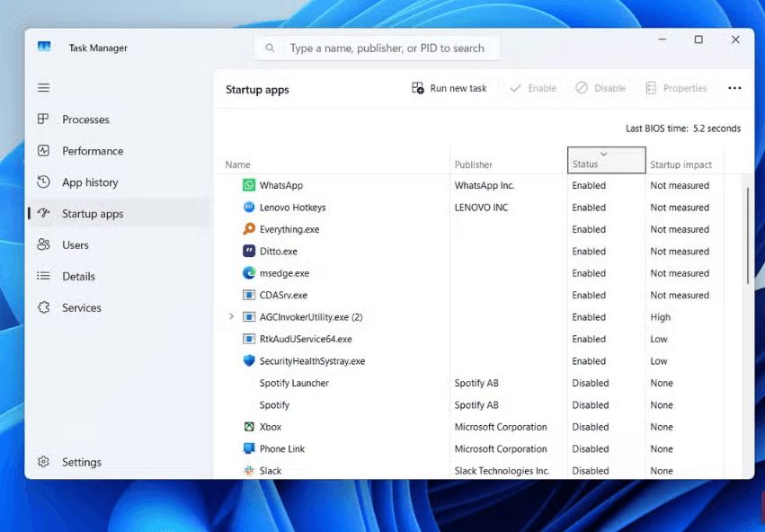Click the Slack app icon
765x532 pixels.
pyautogui.click(x=249, y=471)
